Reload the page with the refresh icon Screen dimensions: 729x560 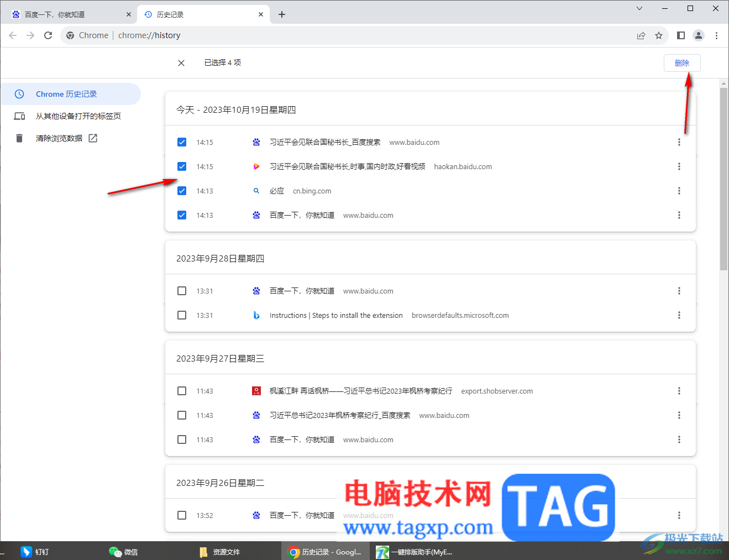pyautogui.click(x=48, y=35)
